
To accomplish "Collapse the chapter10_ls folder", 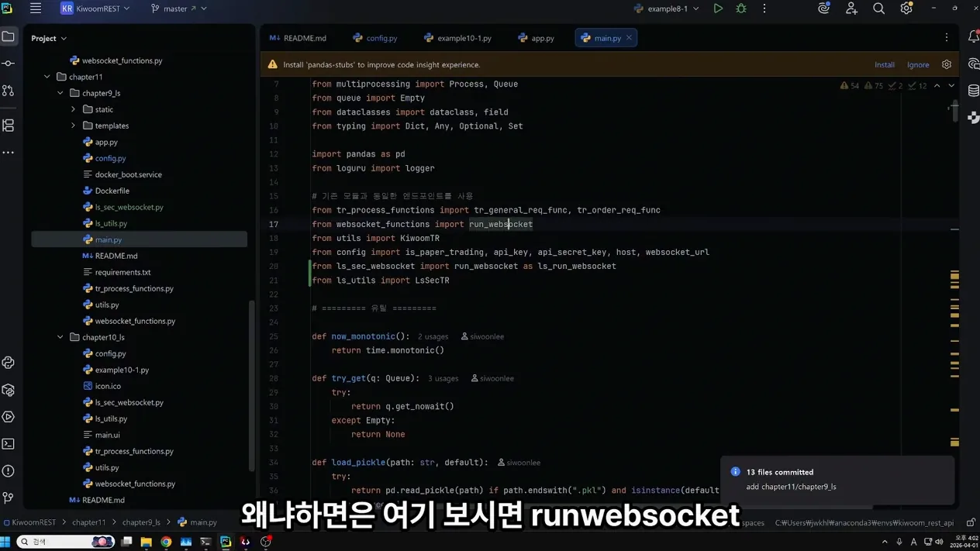I will coord(60,337).
